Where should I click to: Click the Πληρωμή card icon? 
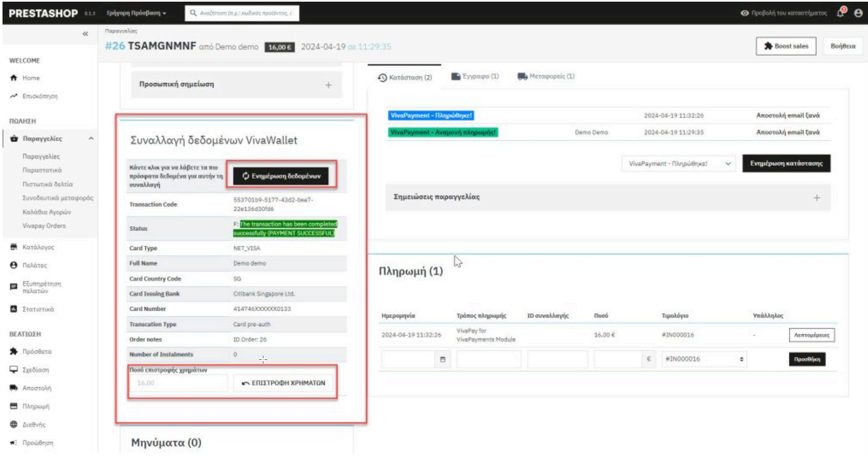(x=14, y=406)
